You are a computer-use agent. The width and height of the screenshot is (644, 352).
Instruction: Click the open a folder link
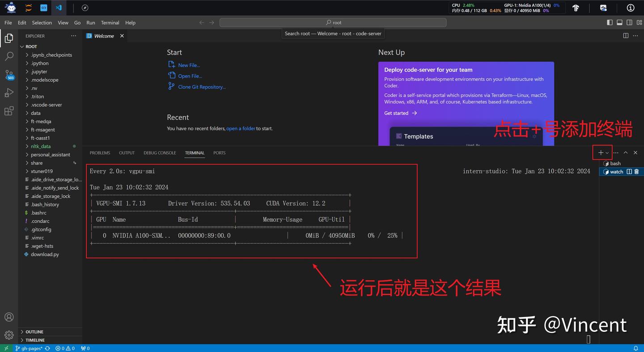(x=241, y=129)
